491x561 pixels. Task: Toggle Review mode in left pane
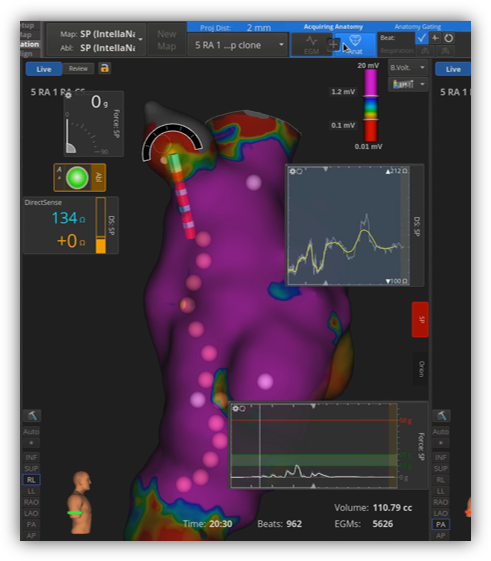click(x=78, y=68)
